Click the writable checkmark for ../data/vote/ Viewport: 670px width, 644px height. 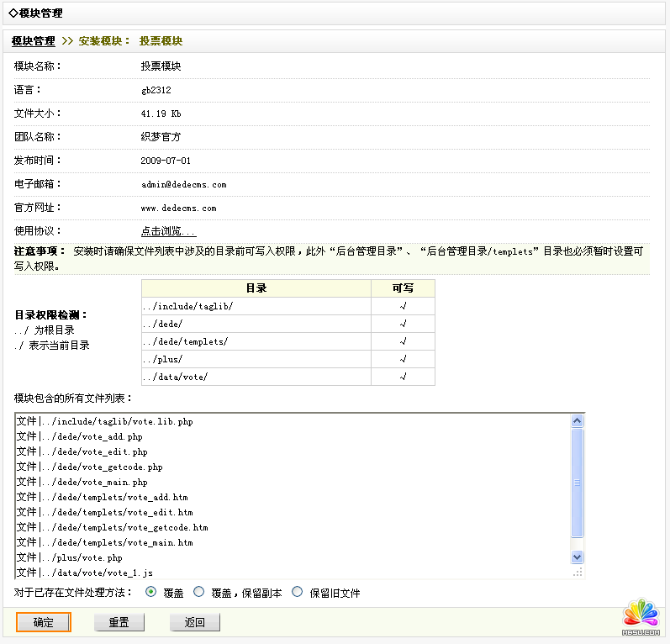coord(403,377)
